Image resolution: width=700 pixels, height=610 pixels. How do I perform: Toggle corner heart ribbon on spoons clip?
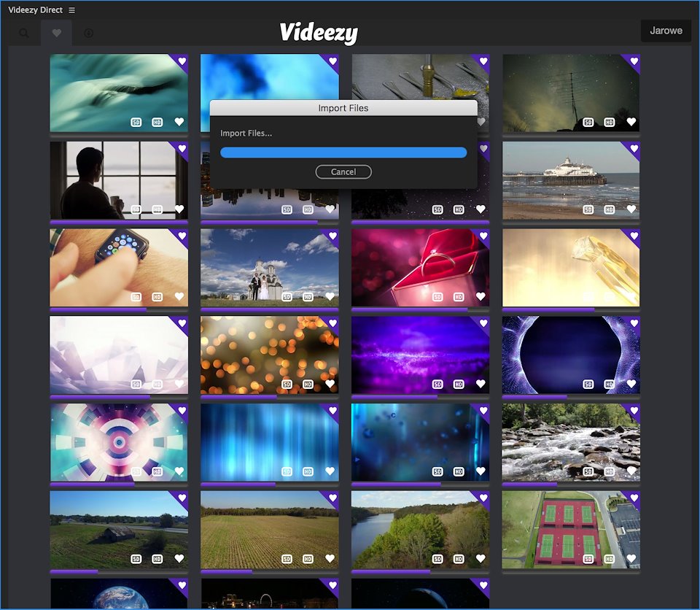tap(483, 61)
